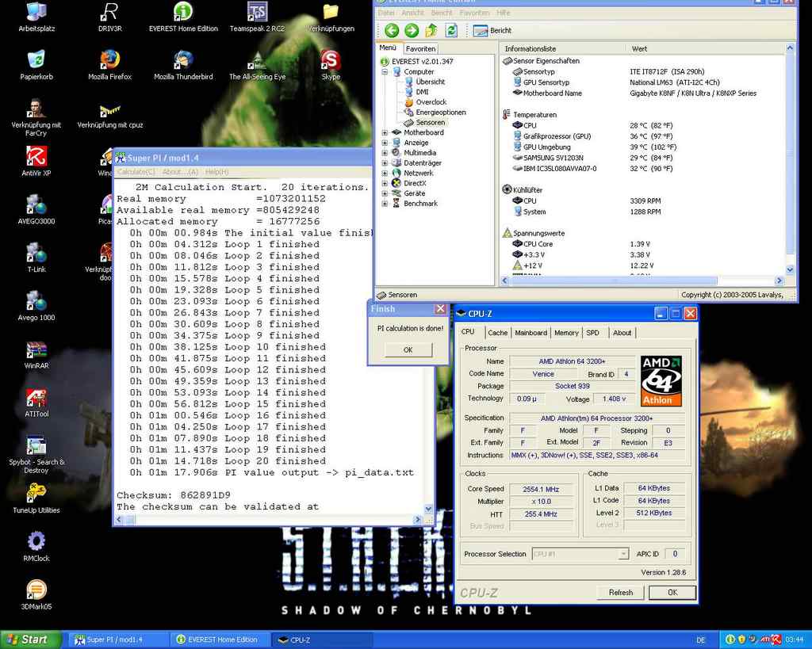The image size is (812, 649).
Task: Expand the Multimedia tree node
Action: pos(385,153)
